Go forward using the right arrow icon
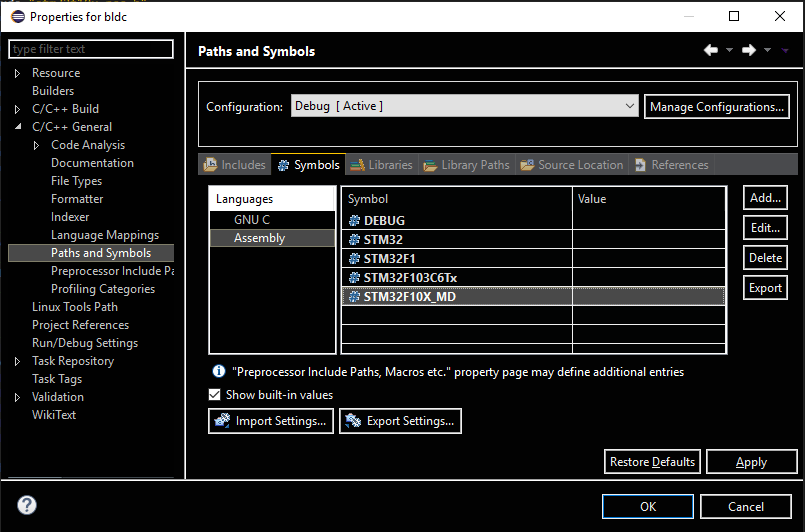 [749, 50]
